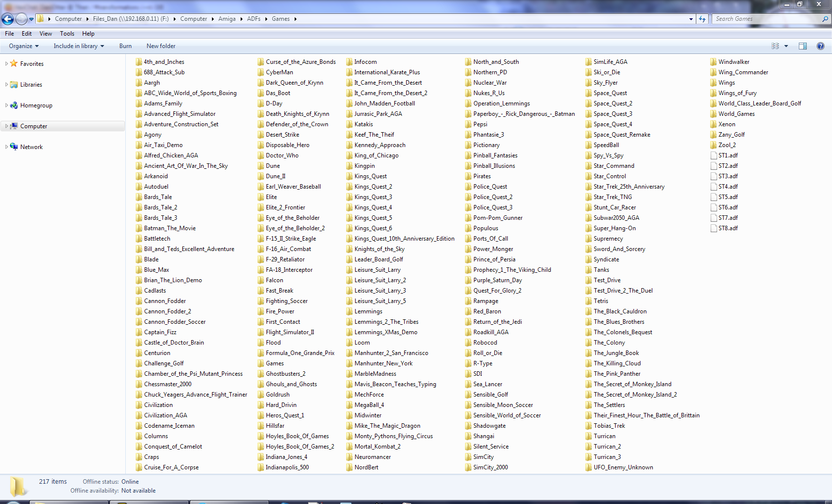Open the Tools menu
Screen dimensions: 832x504
pyautogui.click(x=67, y=34)
